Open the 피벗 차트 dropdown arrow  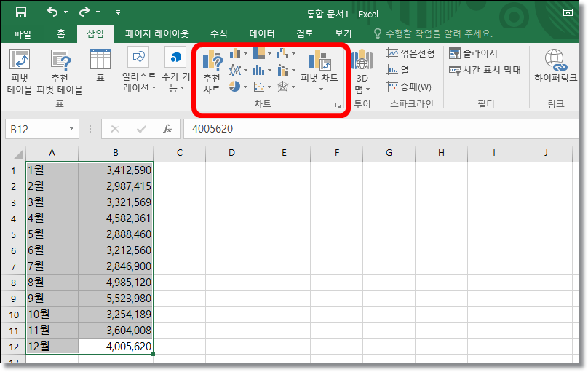321,90
